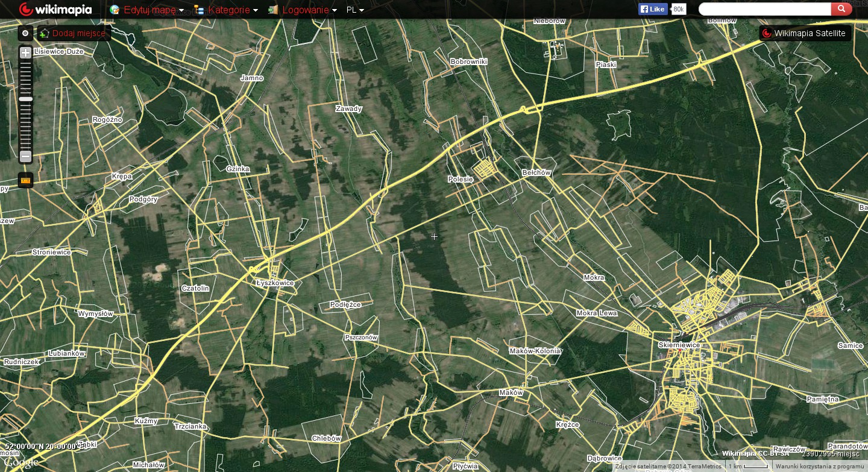This screenshot has height=472, width=868.
Task: Open the Edytuj mapę menu
Action: (154, 10)
